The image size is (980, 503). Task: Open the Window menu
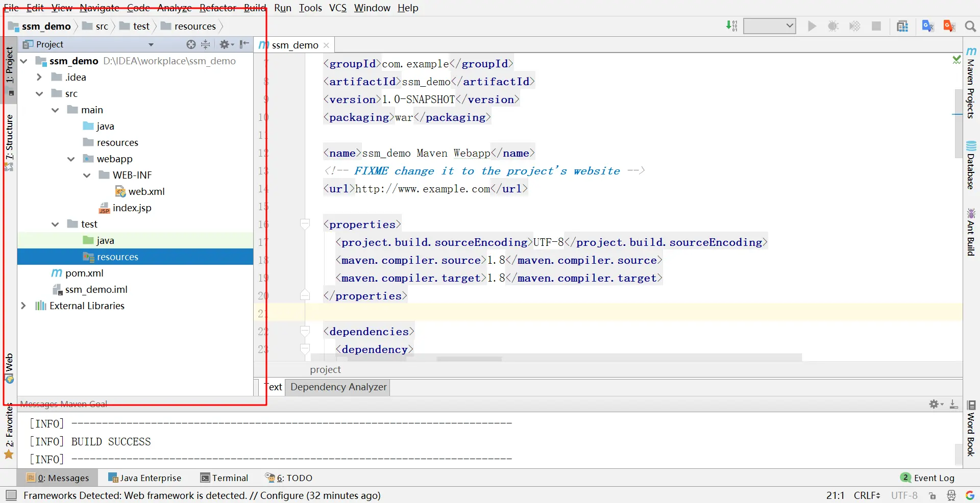pyautogui.click(x=372, y=8)
